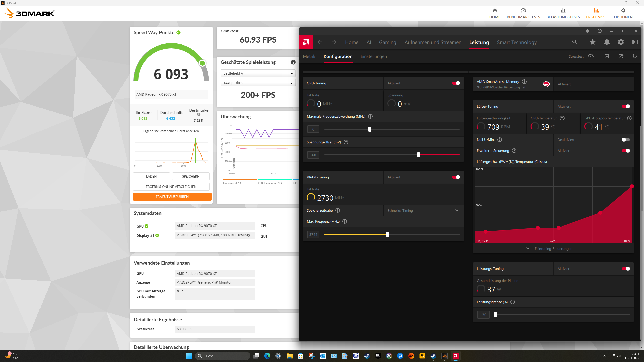Start the Stresstest gauge icon
644x362 pixels.
click(x=591, y=56)
